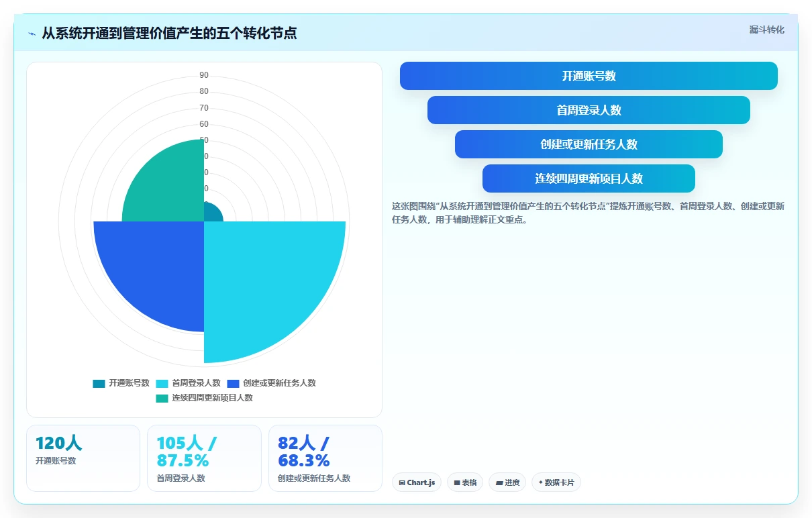
Task: Open the 105人 / 87.5% data card
Action: pos(204,458)
